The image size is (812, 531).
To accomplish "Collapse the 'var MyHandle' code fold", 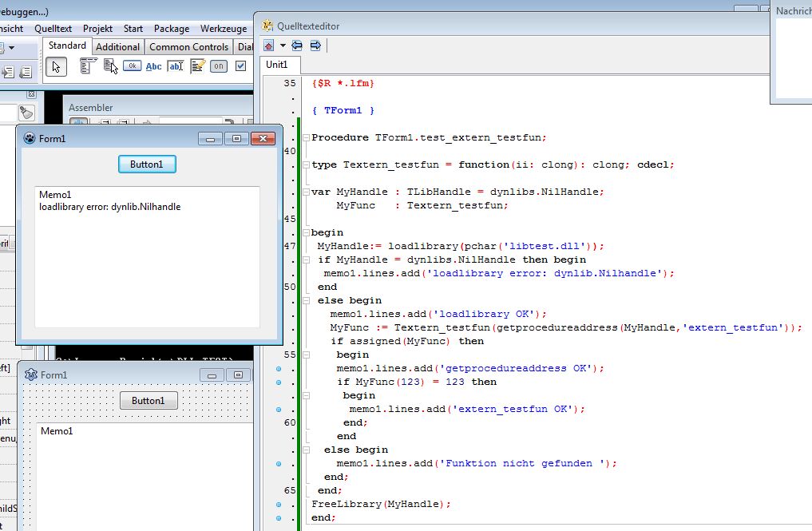I will (306, 192).
